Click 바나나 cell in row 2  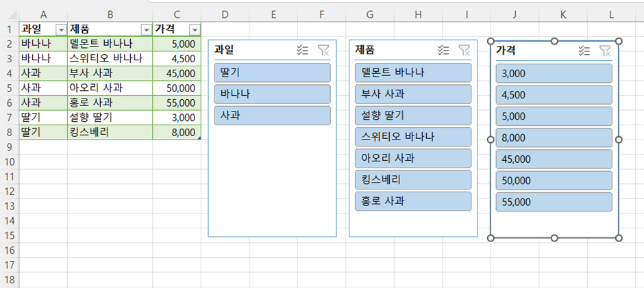click(x=43, y=44)
